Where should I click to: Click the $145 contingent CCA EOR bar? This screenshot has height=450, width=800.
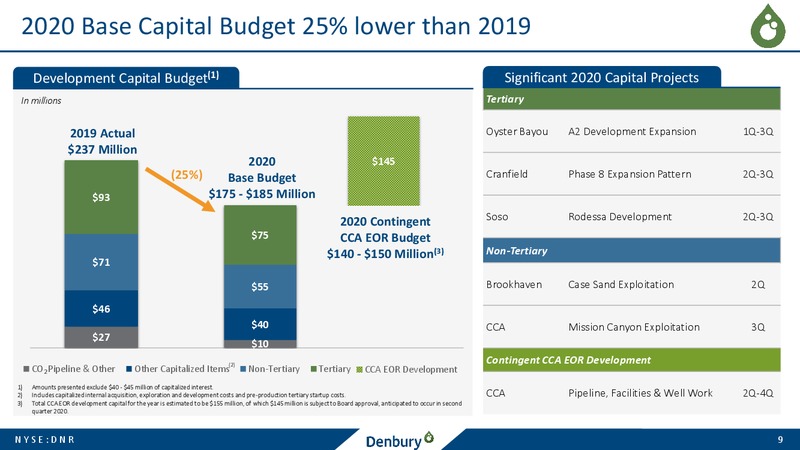(384, 161)
